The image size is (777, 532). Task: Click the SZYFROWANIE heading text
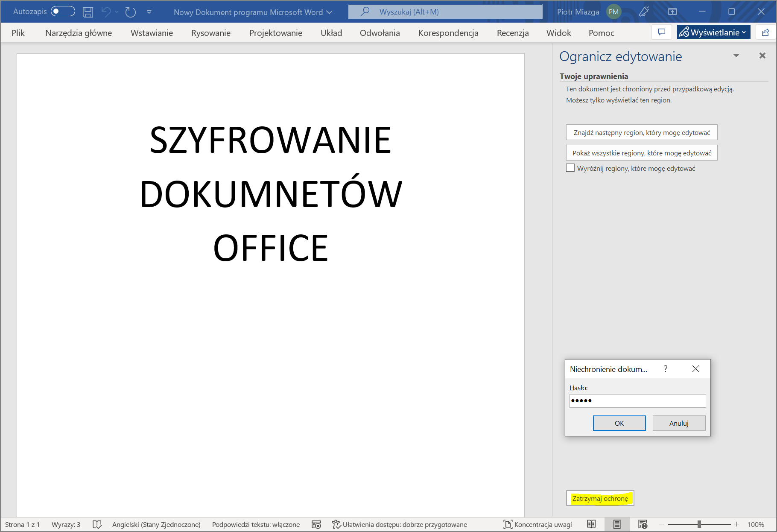click(x=271, y=140)
